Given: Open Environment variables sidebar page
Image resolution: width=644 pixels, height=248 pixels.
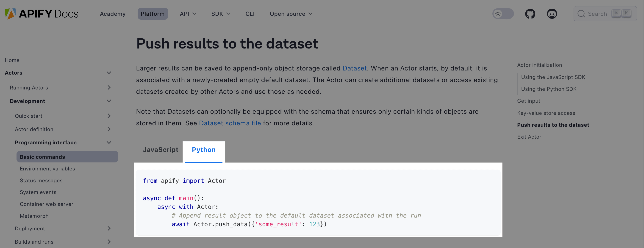Looking at the screenshot, I should (47, 169).
